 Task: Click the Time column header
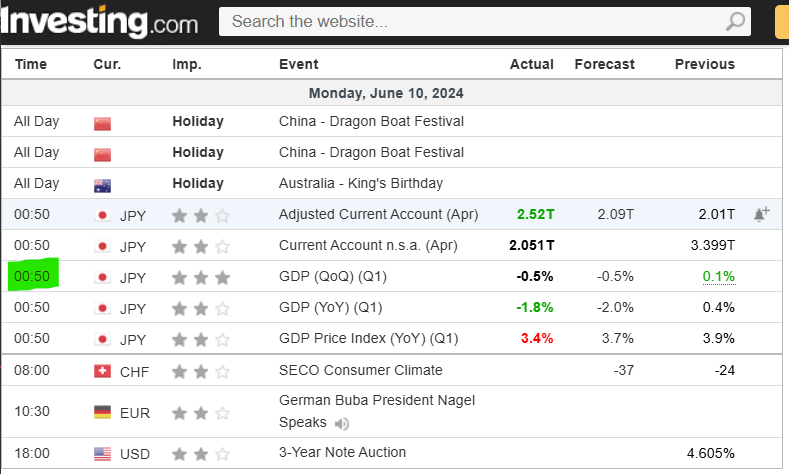pyautogui.click(x=31, y=64)
